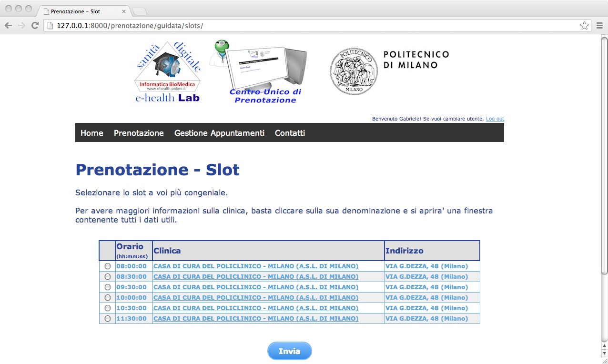Select the 09:30:00 slot radio button
Screen dimensions: 608x364
(x=107, y=287)
